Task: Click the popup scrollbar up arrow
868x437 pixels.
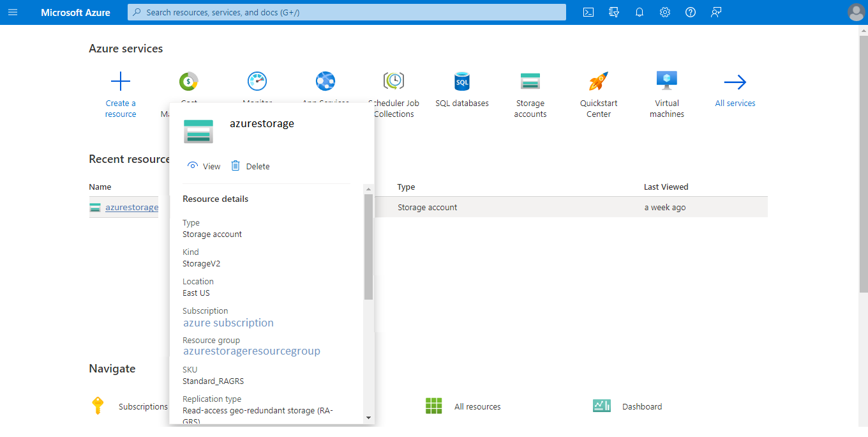Action: pos(368,189)
